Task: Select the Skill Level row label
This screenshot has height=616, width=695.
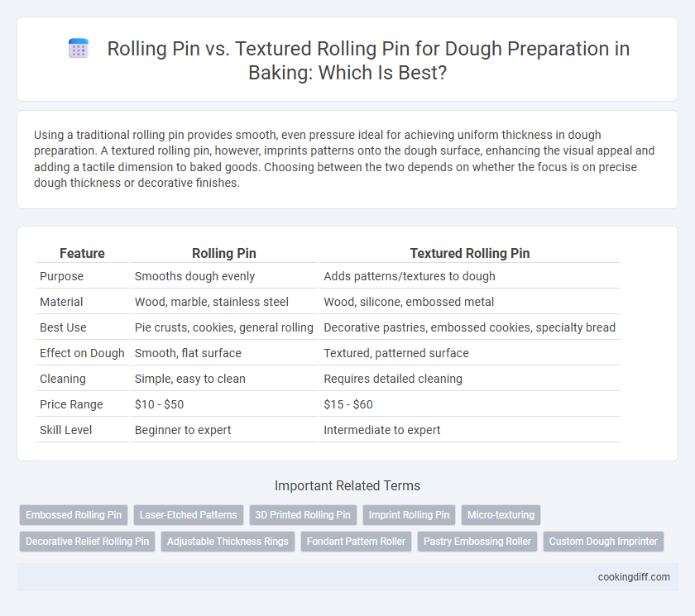Action: [x=65, y=430]
